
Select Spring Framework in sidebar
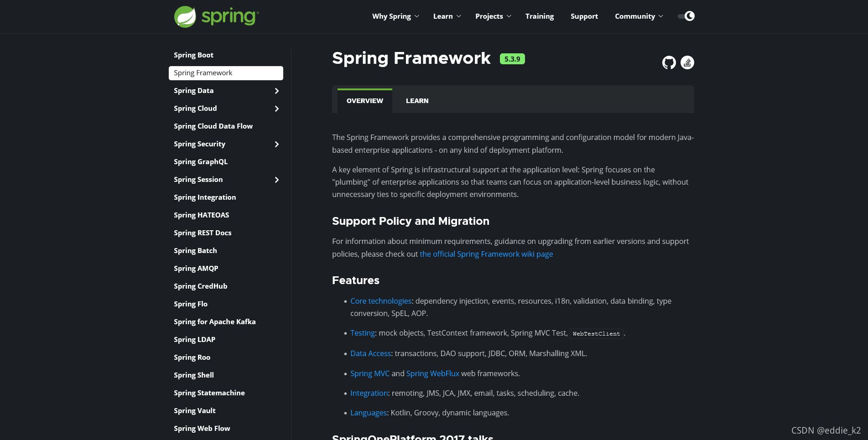click(226, 73)
